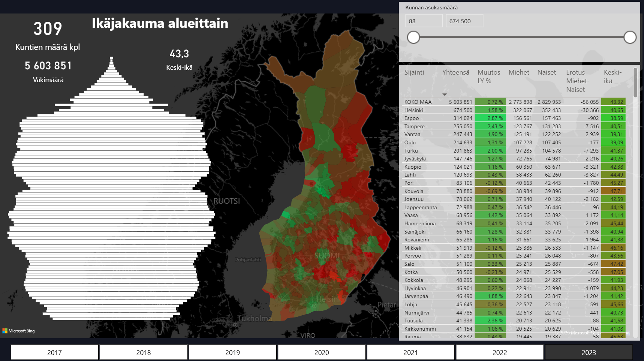Select the Espoo row in the table
Screen dimensions: 644x361
tap(412, 118)
